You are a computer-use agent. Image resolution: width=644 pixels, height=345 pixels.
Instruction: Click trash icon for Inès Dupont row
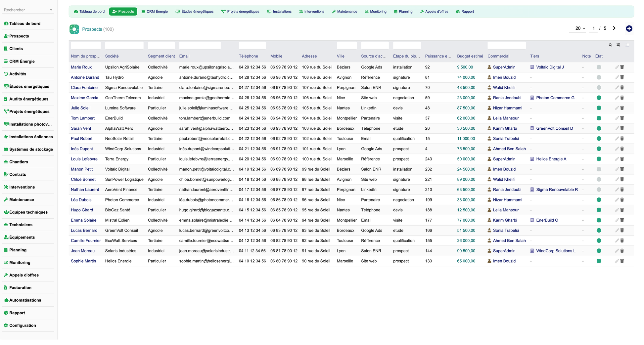point(622,149)
